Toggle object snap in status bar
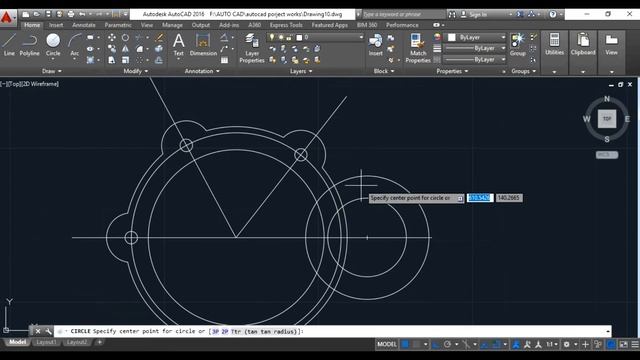This screenshot has width=640, height=360. [496, 344]
